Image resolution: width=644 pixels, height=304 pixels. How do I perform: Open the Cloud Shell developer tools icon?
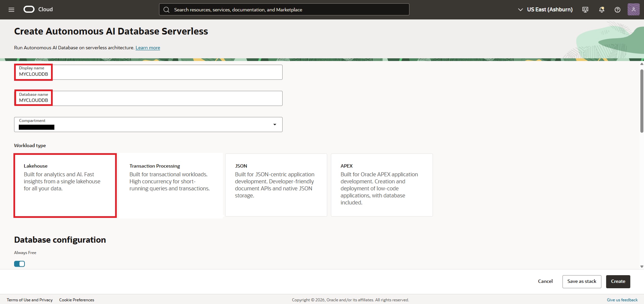[x=585, y=10]
